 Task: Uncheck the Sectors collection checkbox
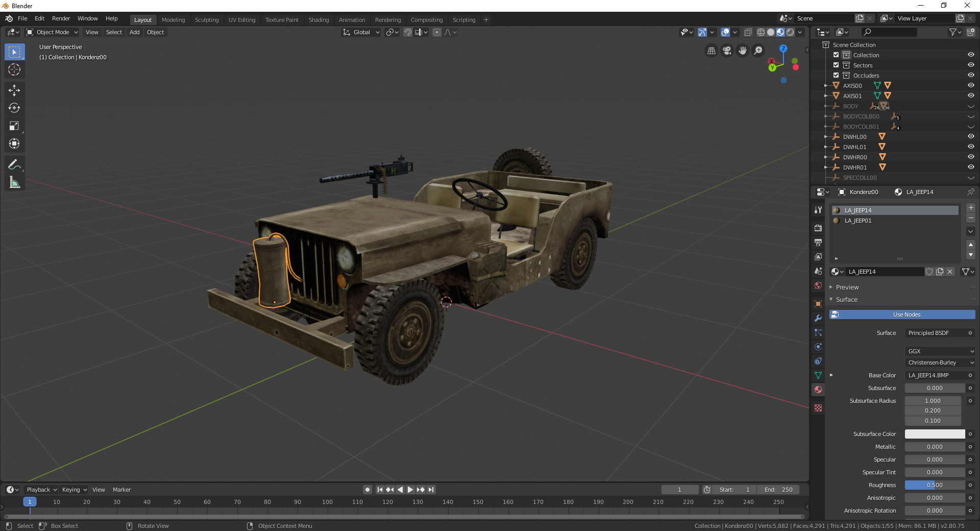click(x=836, y=65)
